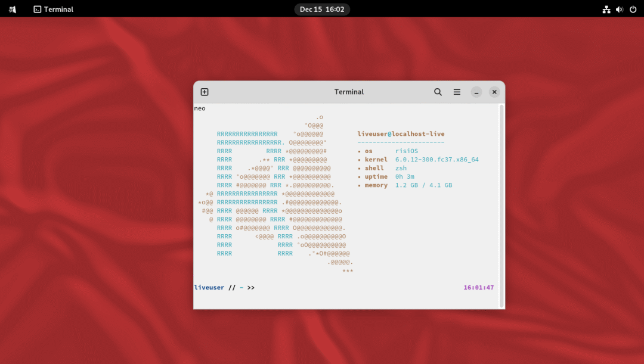Click the risiOS activities icon
This screenshot has height=364, width=644.
(x=12, y=9)
